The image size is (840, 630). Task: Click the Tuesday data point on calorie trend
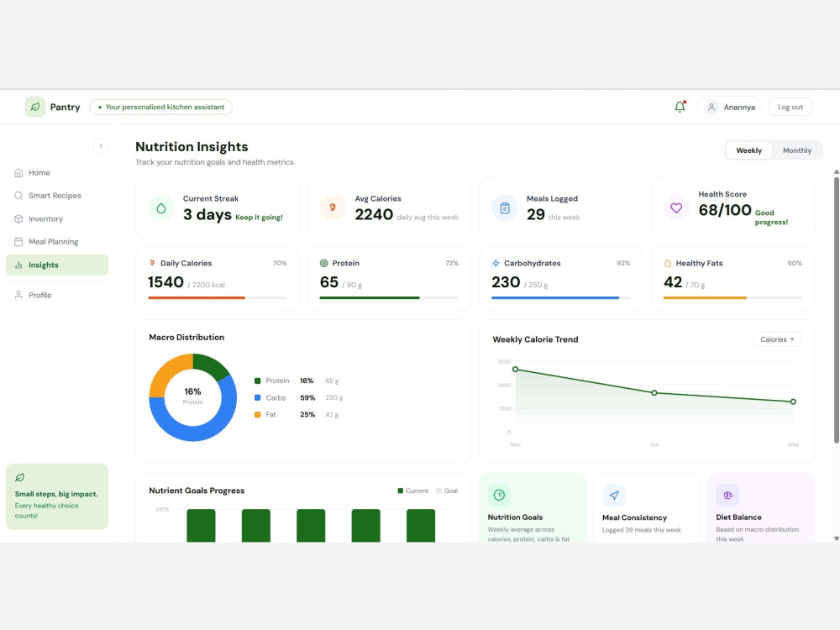tap(654, 392)
